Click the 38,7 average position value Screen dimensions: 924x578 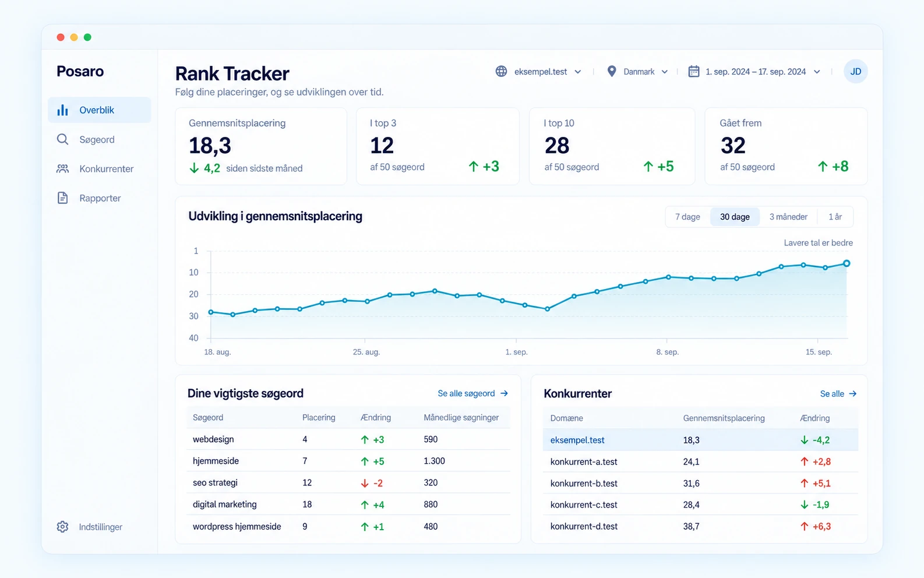691,526
